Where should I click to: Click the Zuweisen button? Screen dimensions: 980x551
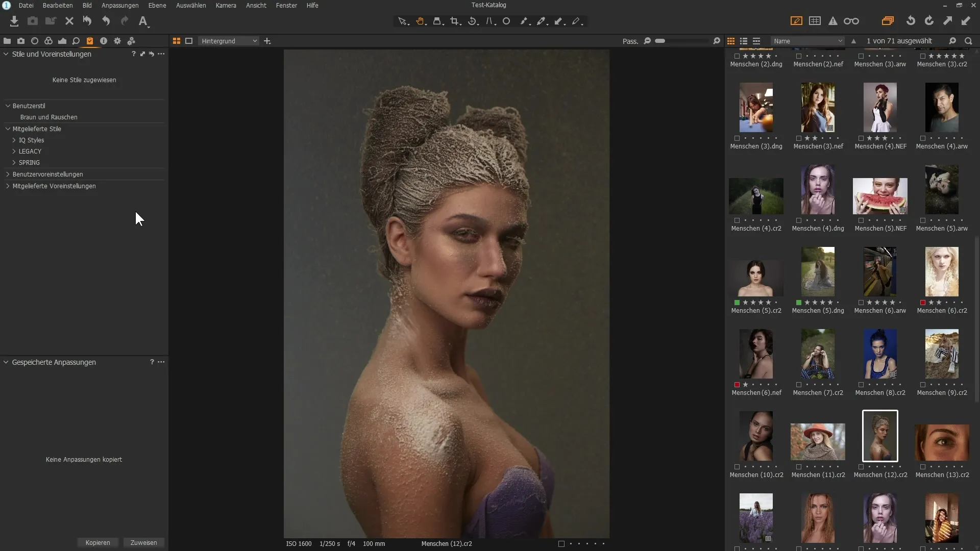point(144,542)
